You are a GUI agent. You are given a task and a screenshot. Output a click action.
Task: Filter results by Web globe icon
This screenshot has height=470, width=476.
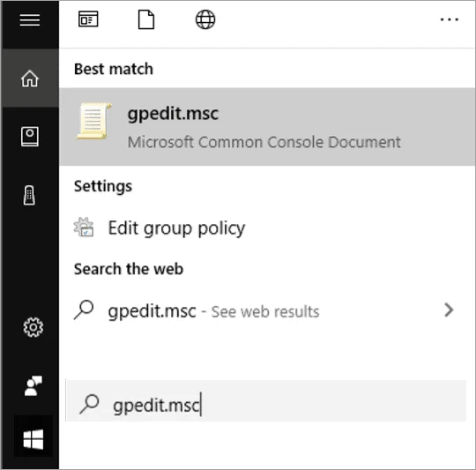(205, 19)
